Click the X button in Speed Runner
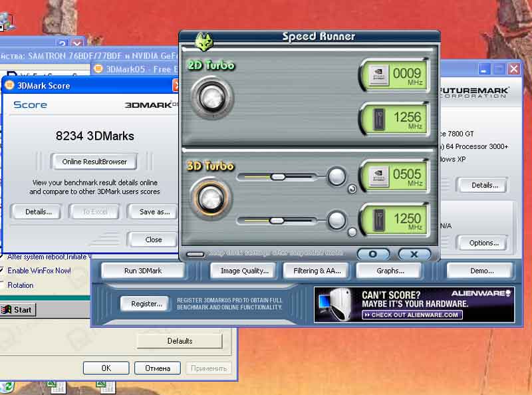 click(x=414, y=254)
